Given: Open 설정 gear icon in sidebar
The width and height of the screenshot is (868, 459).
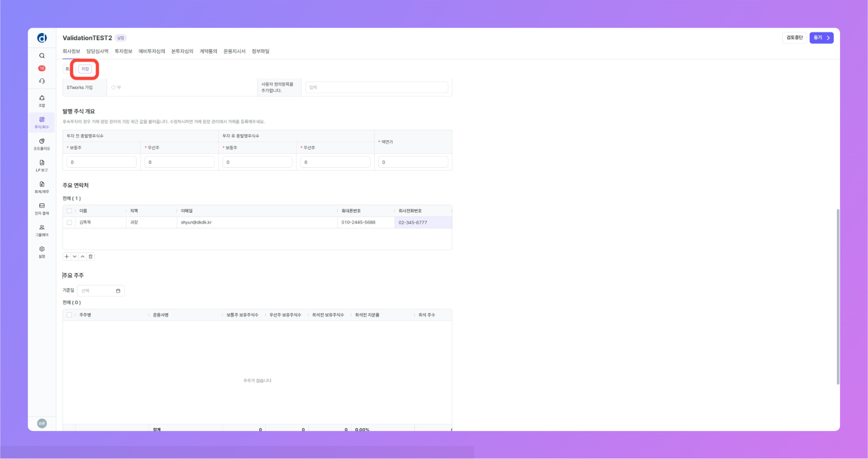Looking at the screenshot, I should coord(42,252).
